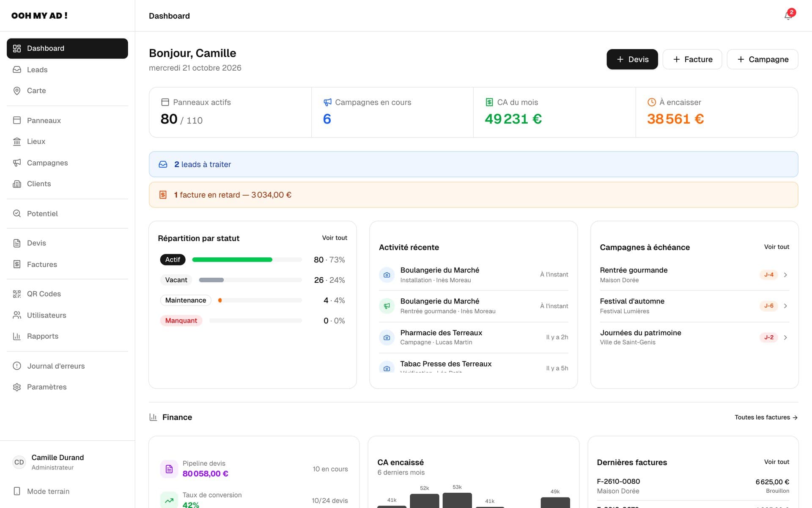
Task: Open the 2 leads à traiter banner
Action: (x=473, y=164)
